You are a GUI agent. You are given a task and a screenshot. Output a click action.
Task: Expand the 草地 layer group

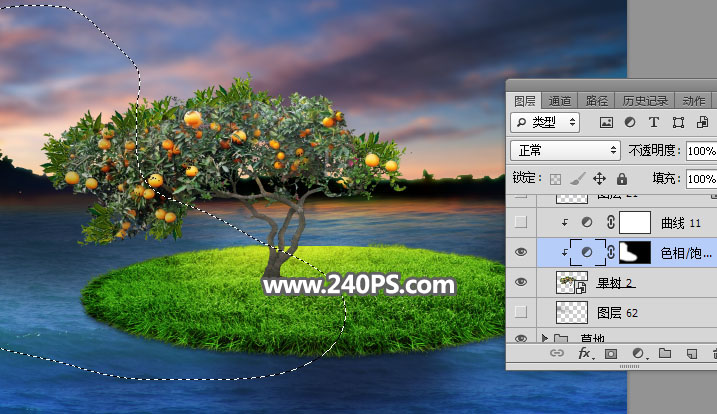click(x=545, y=339)
